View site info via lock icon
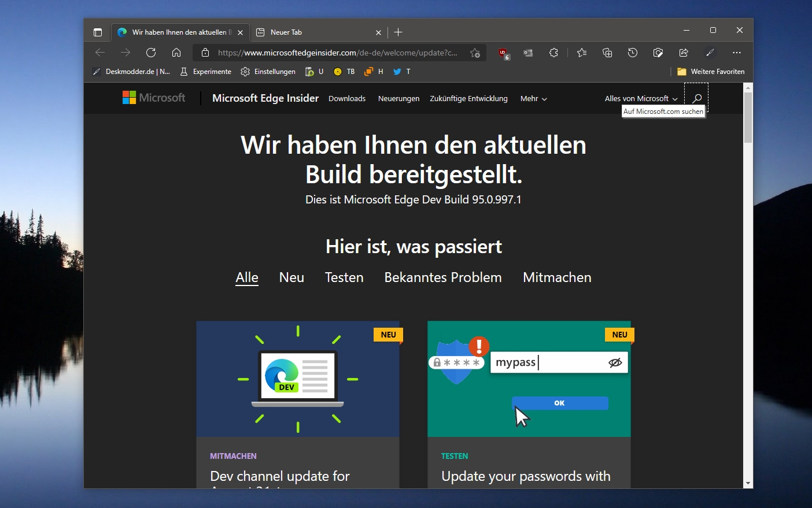The width and height of the screenshot is (812, 508). tap(205, 53)
